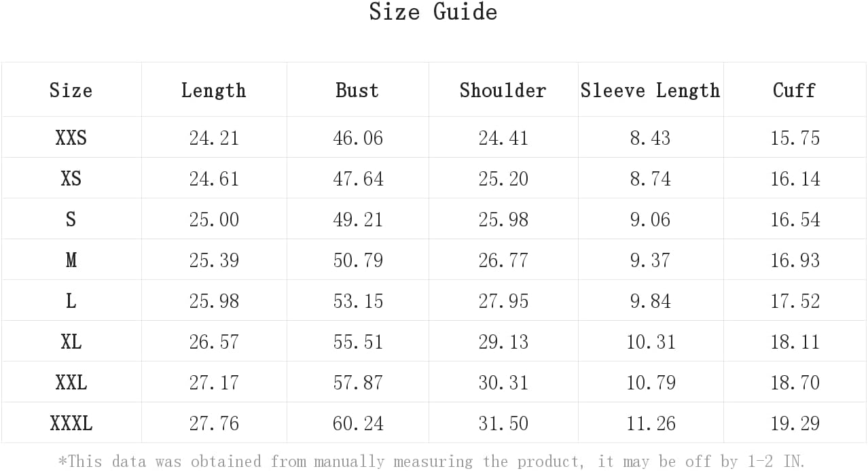Click the Bust value 46.06
This screenshot has height=471, width=868.
(x=358, y=138)
